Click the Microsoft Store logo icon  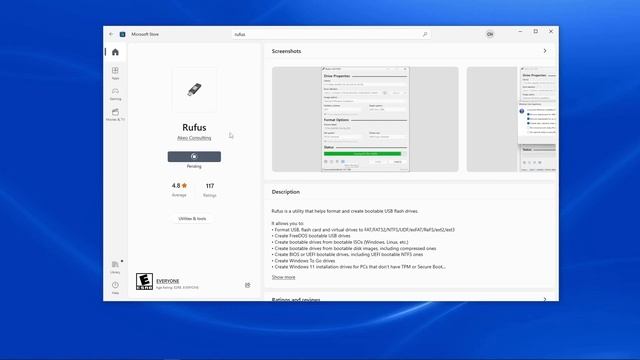[122, 34]
